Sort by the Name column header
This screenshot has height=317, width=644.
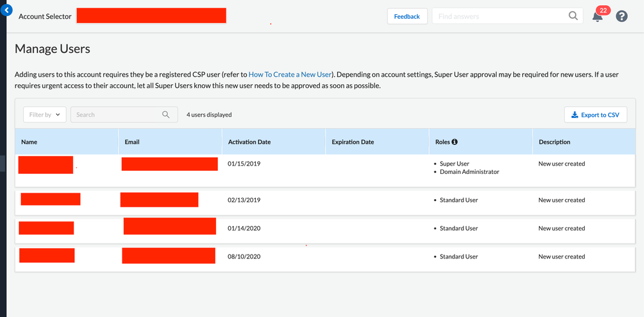coord(29,142)
